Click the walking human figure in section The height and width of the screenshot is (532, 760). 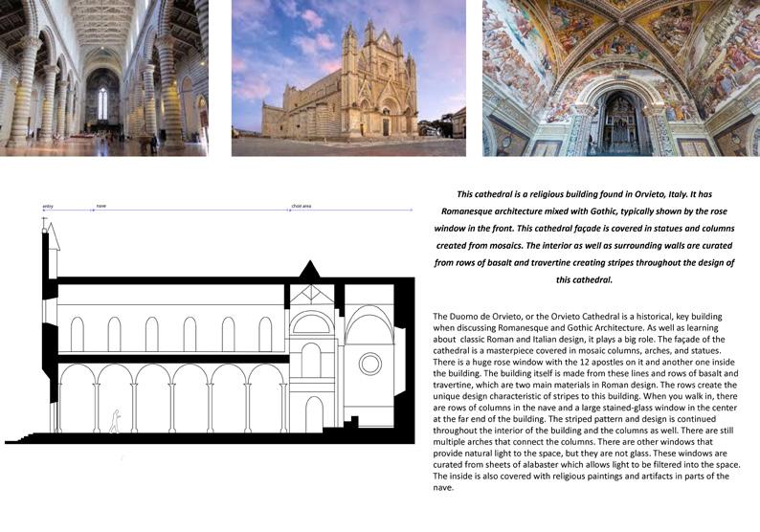115,421
